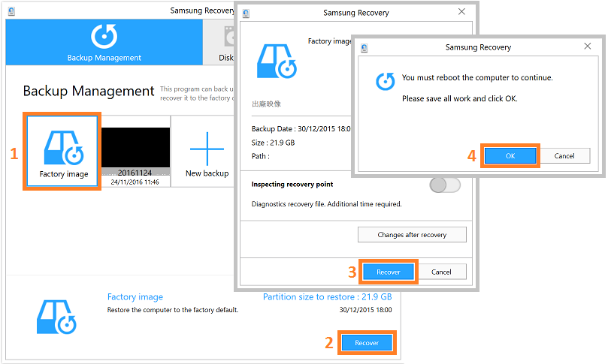The width and height of the screenshot is (608, 364).
Task: Click app icon in reboot dialog title bar
Action: point(364,48)
